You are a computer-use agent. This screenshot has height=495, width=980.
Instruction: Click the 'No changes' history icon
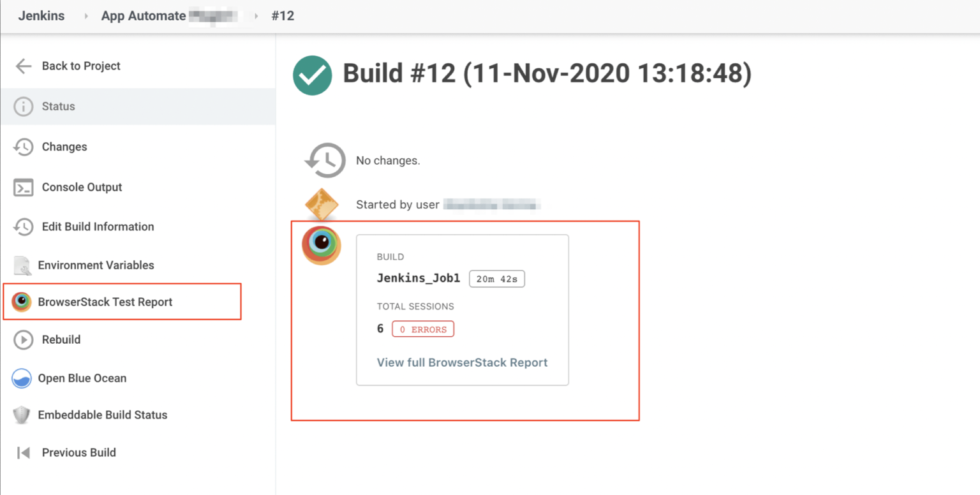pyautogui.click(x=325, y=160)
